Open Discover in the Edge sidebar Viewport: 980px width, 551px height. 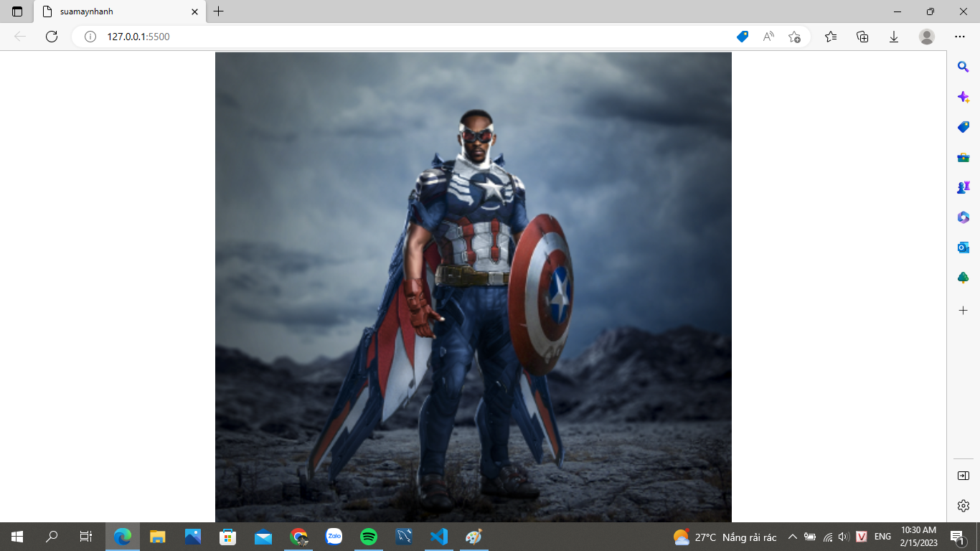(963, 97)
